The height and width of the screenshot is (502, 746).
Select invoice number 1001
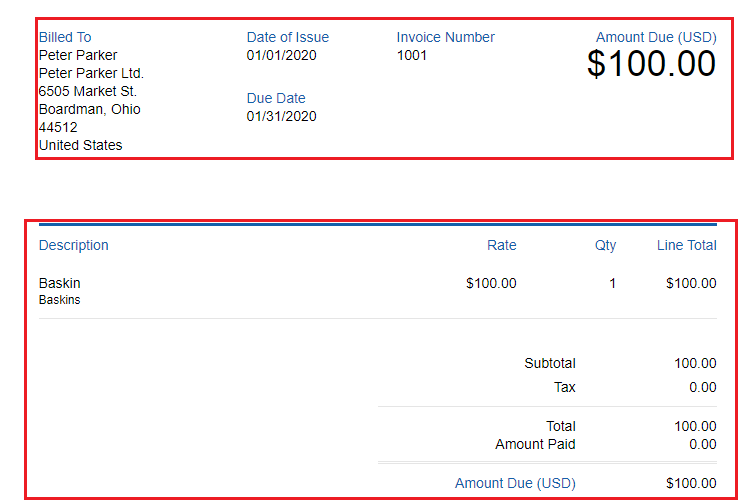[x=412, y=55]
